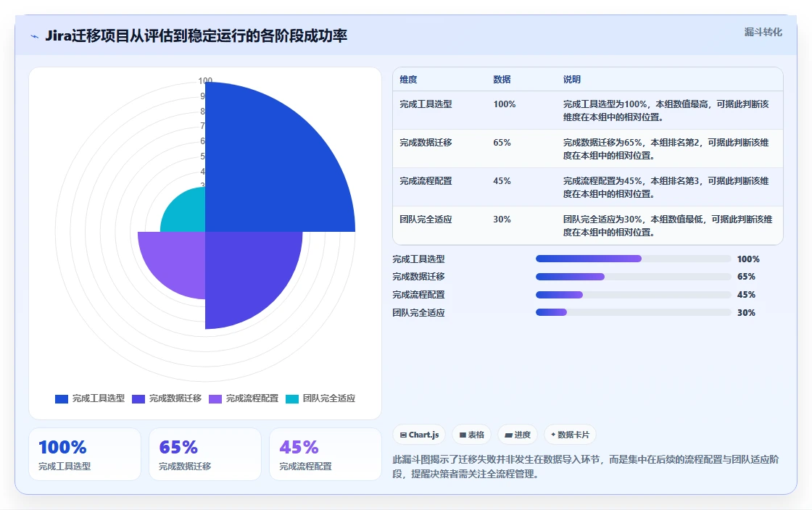Toggle the 完成数据迁移 legend color box
The image size is (812, 510).
click(x=138, y=398)
